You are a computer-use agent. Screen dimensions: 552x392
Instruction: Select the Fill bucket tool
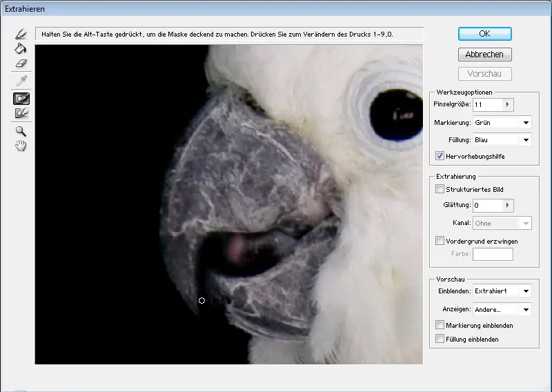tap(21, 48)
